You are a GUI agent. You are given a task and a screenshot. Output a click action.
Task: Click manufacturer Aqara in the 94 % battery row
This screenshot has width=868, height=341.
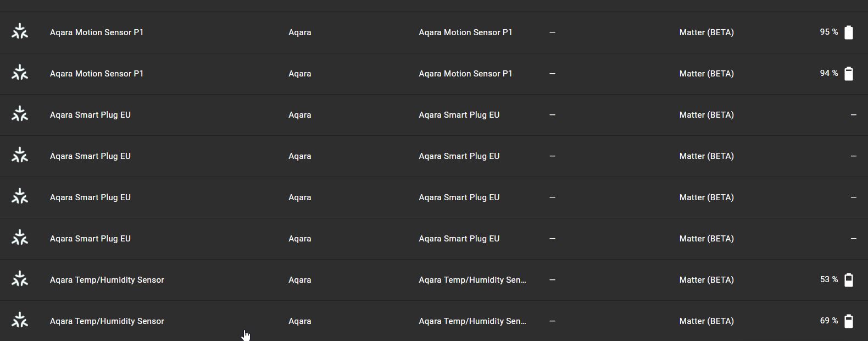tap(300, 74)
